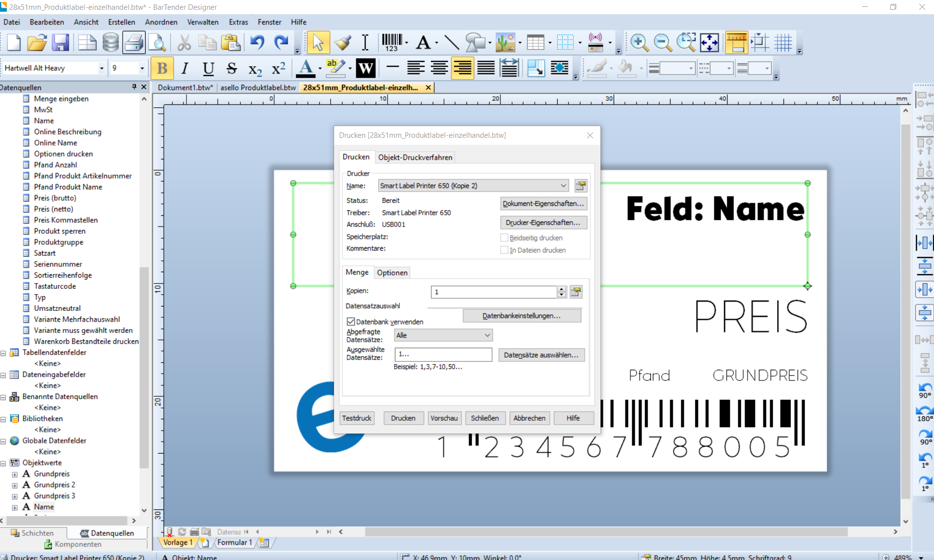
Task: Click the barcode tool icon
Action: click(x=391, y=43)
